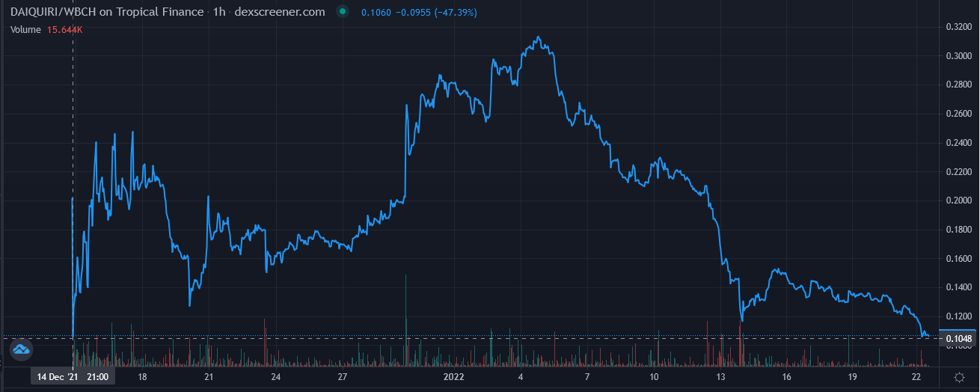Click the 18 date label on time axis
This screenshot has width=980, height=392.
tap(142, 377)
